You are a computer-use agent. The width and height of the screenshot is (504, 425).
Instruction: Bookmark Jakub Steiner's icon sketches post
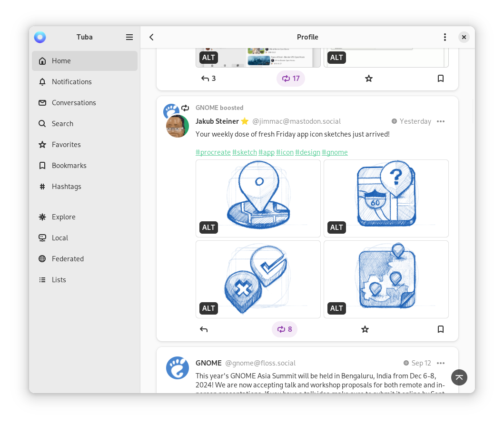[x=441, y=329]
